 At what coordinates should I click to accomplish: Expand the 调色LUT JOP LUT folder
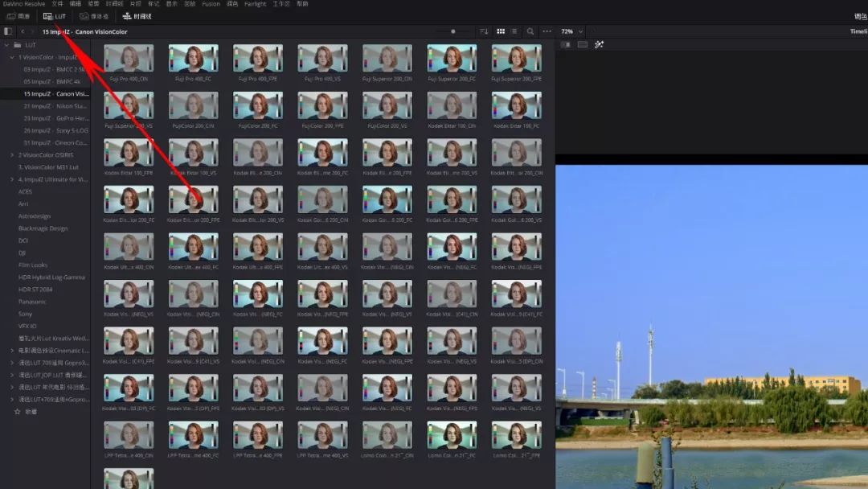click(12, 375)
